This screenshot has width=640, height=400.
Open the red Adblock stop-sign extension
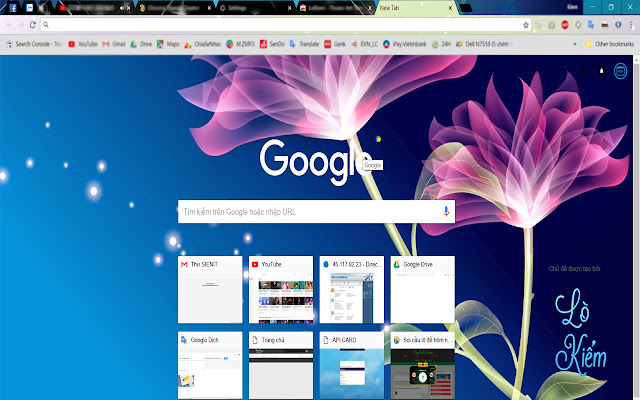(x=565, y=25)
